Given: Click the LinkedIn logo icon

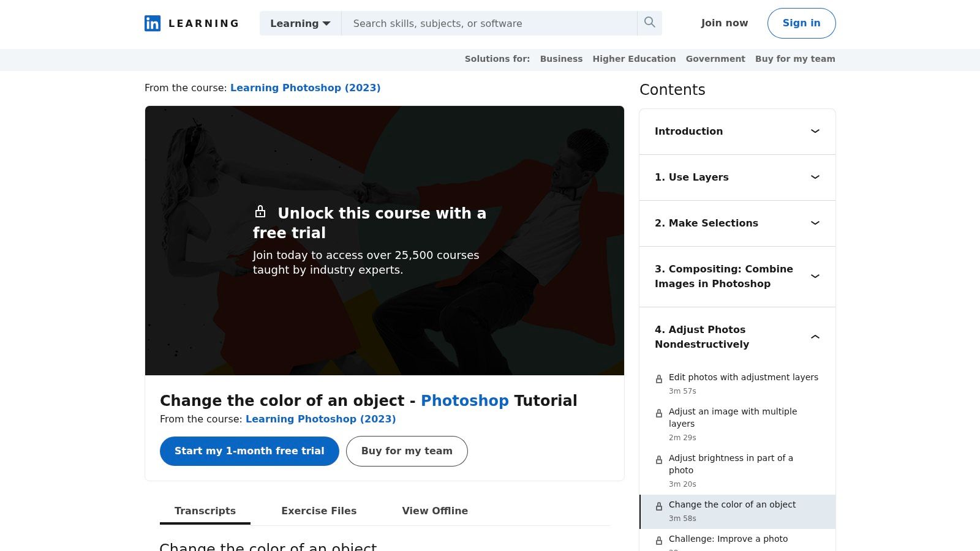Looking at the screenshot, I should pyautogui.click(x=153, y=23).
